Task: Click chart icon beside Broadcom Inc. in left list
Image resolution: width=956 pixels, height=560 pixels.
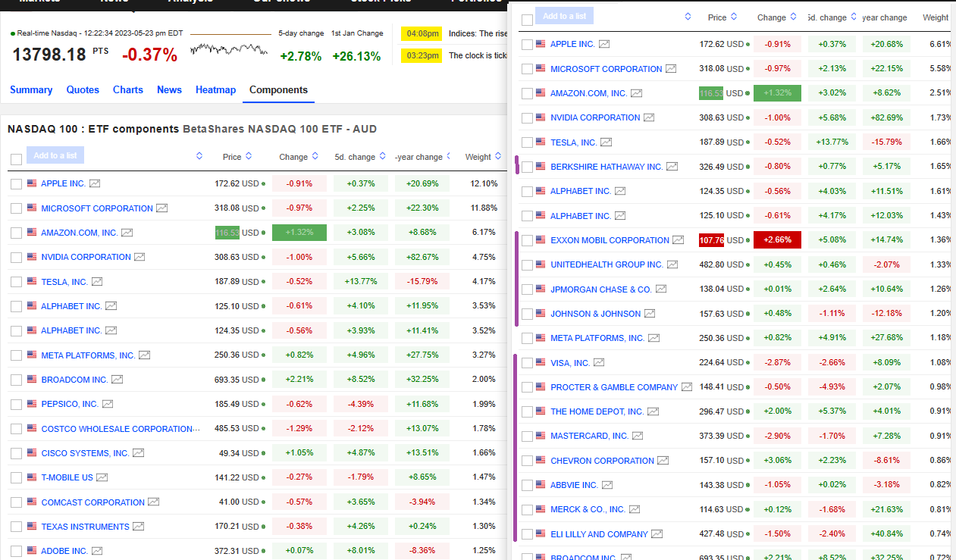Action: coord(118,380)
